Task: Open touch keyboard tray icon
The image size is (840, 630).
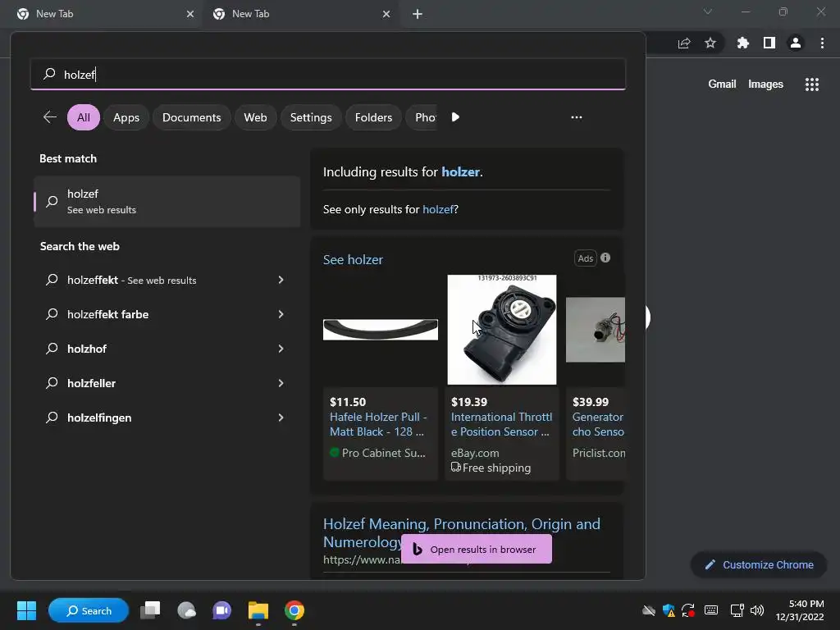Action: pos(711,610)
